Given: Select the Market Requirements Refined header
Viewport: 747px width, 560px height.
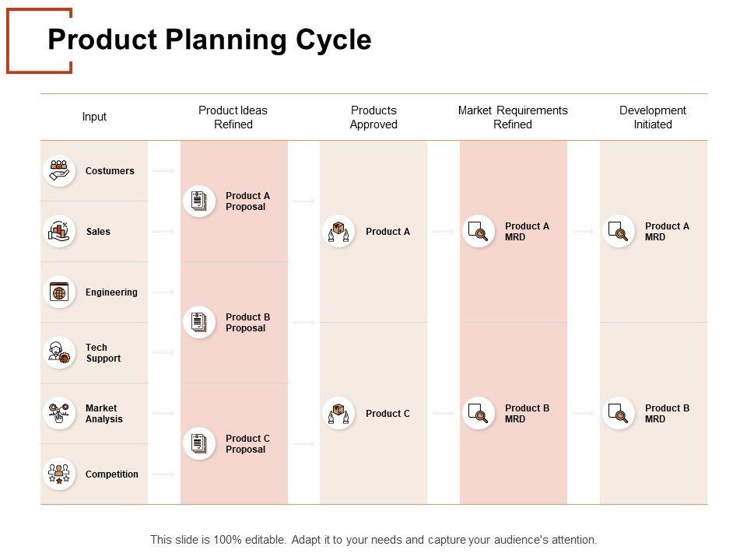Looking at the screenshot, I should pyautogui.click(x=513, y=117).
